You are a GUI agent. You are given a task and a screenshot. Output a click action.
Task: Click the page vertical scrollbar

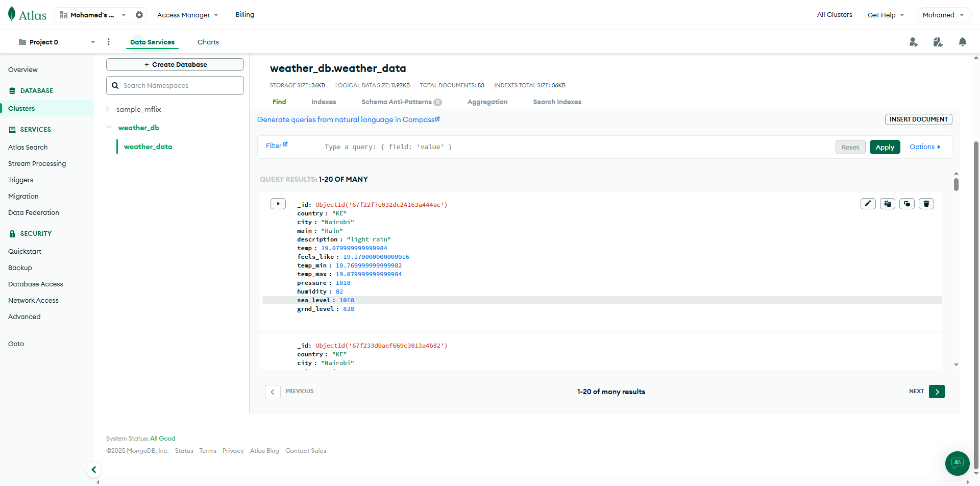pyautogui.click(x=976, y=305)
